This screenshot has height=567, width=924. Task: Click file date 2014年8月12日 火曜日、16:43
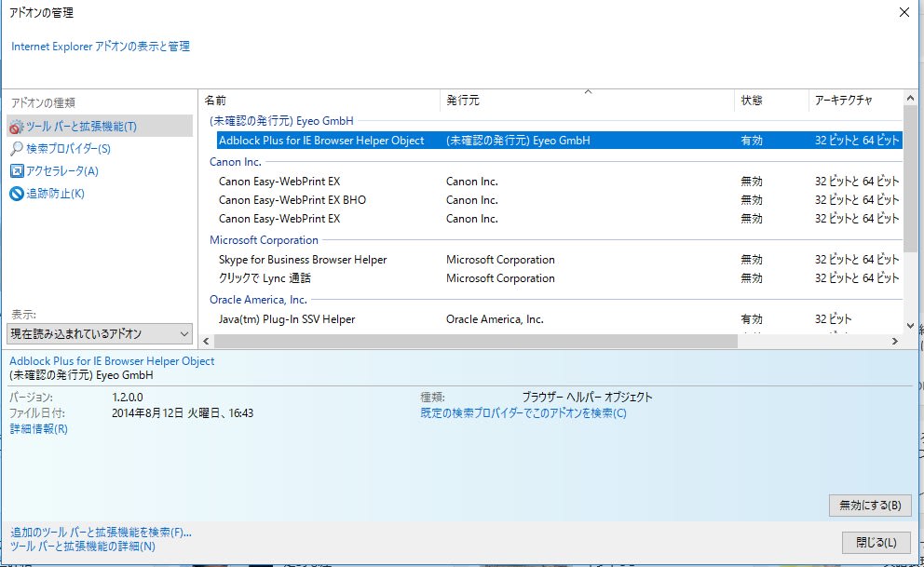click(x=183, y=413)
